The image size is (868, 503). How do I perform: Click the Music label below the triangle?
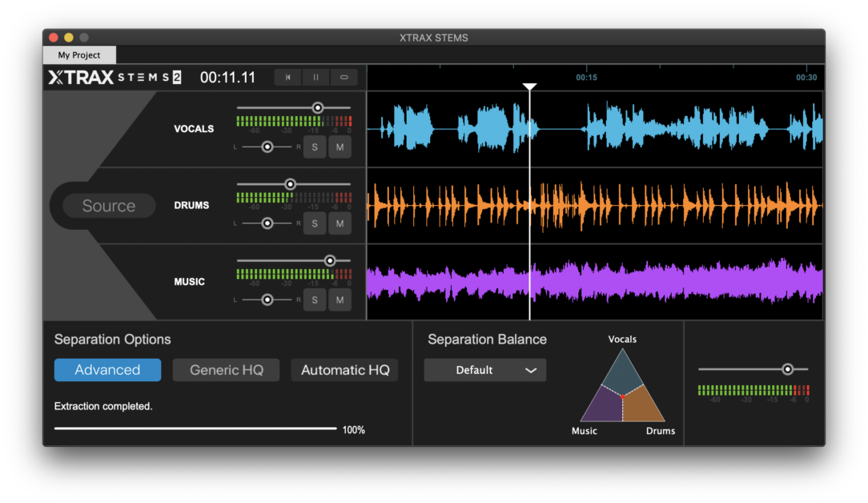tap(584, 431)
